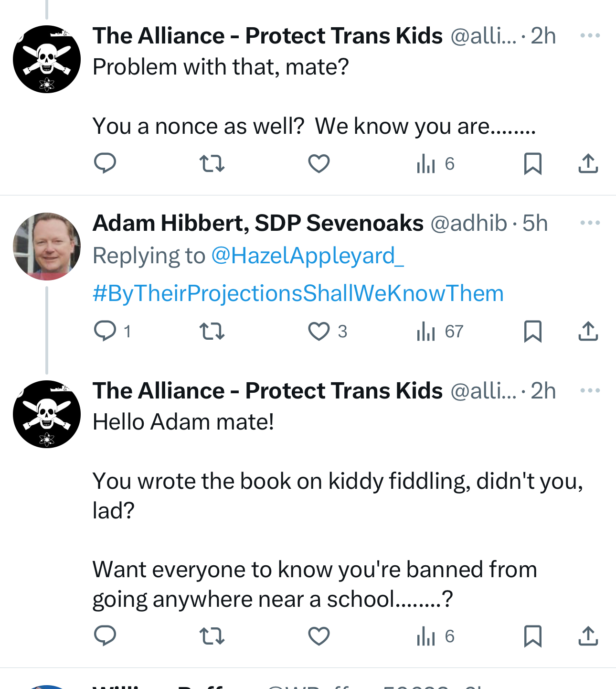Repost the "Problem with that, mate?" tweet
616x689 pixels.
(x=212, y=163)
